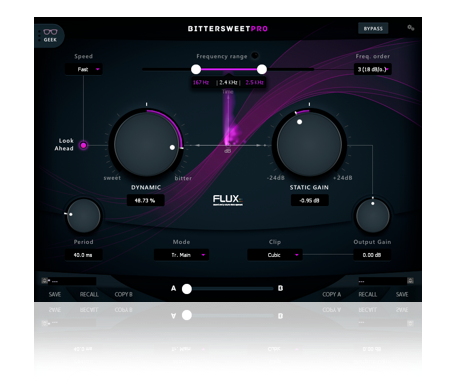The height and width of the screenshot is (390, 455).
Task: Click the Period value field showing 40.0 ms
Action: tap(83, 255)
